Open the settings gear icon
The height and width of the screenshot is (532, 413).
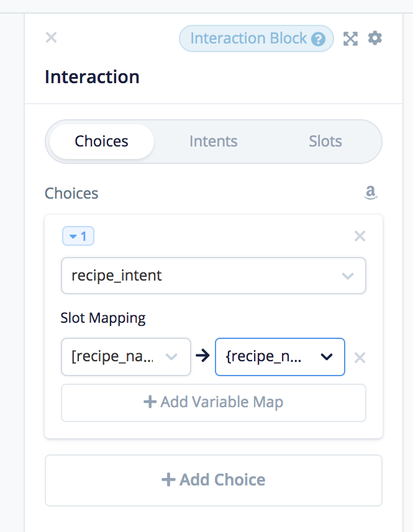[374, 38]
